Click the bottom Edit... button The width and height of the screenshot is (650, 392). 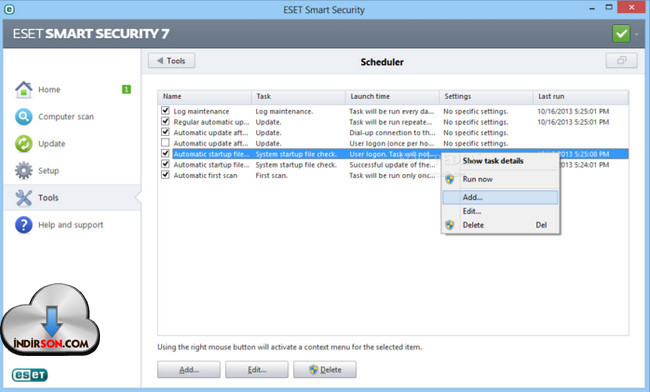tap(257, 370)
